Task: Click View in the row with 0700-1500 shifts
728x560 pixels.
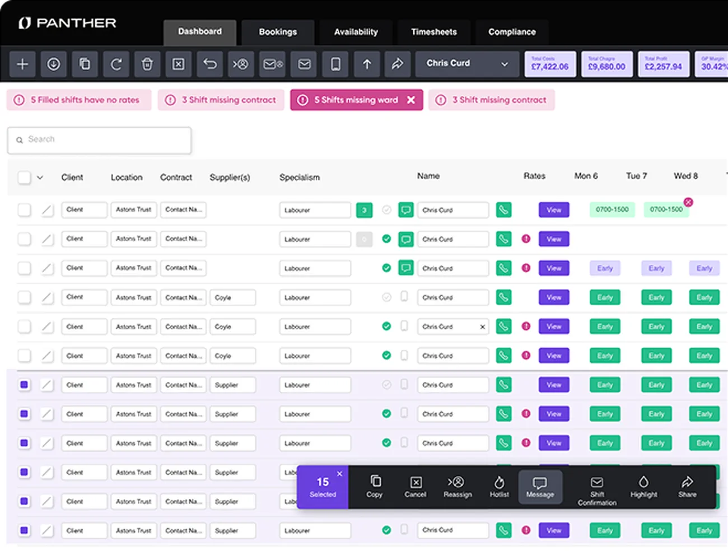Action: (554, 210)
